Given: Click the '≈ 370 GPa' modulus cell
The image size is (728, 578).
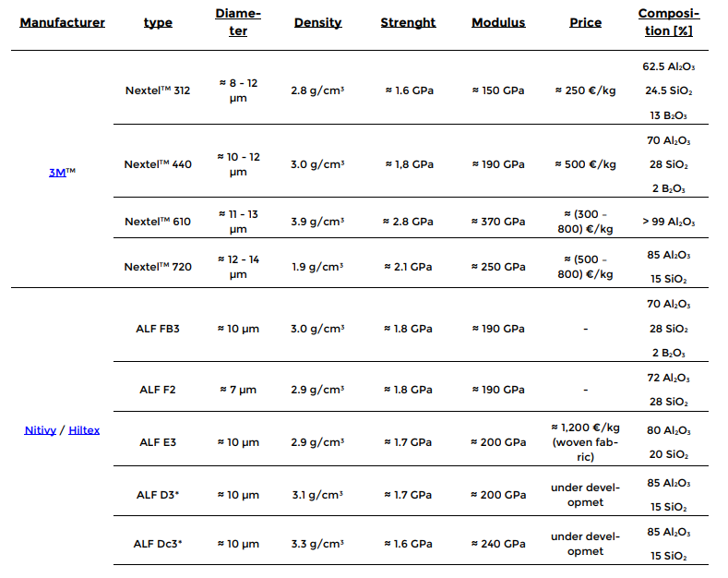Looking at the screenshot, I should [498, 222].
